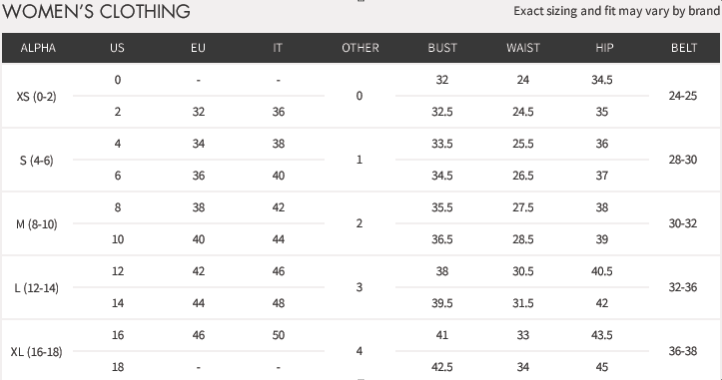Select the XL (16-18) size row label
Image resolution: width=722 pixels, height=380 pixels.
tap(36, 352)
